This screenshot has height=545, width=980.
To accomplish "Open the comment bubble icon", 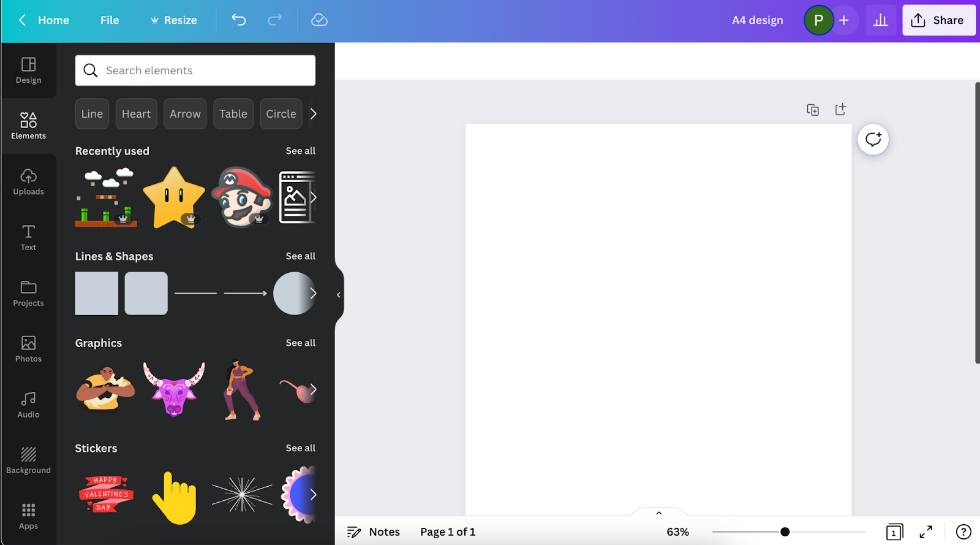I will [873, 140].
